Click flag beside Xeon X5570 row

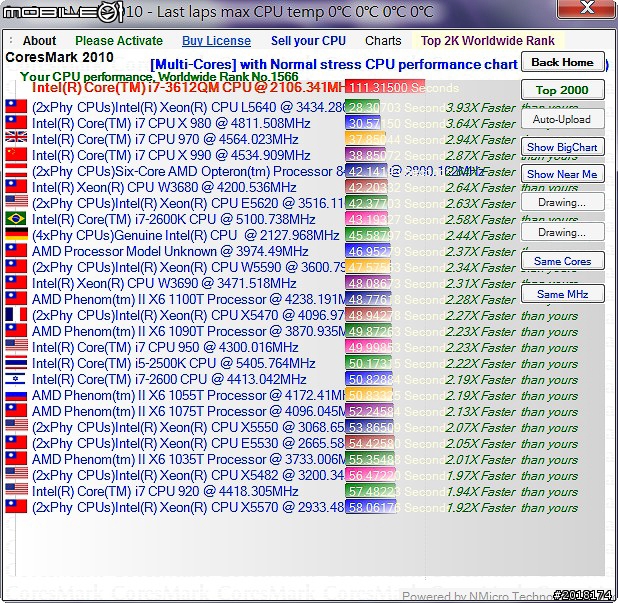pos(16,507)
